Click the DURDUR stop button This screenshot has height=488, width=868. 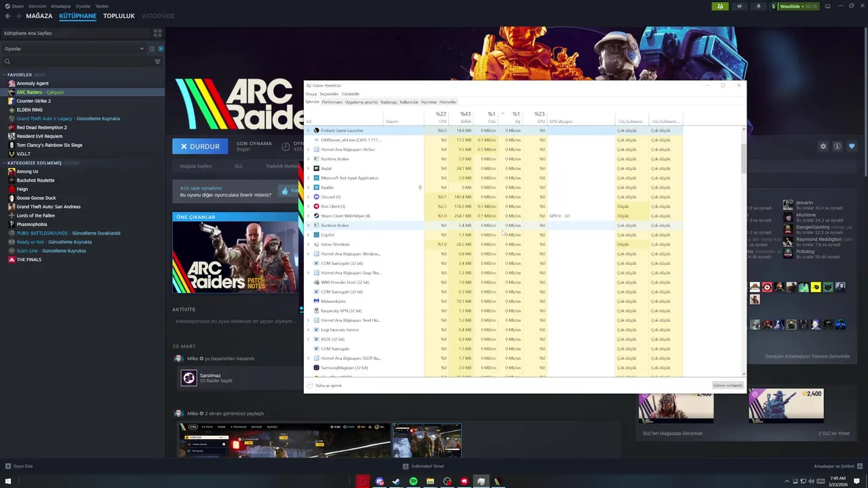tap(200, 146)
